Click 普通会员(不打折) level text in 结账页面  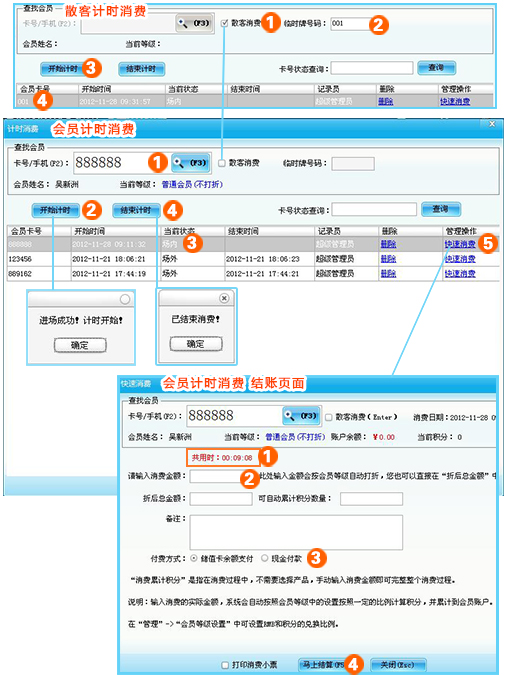295,437
